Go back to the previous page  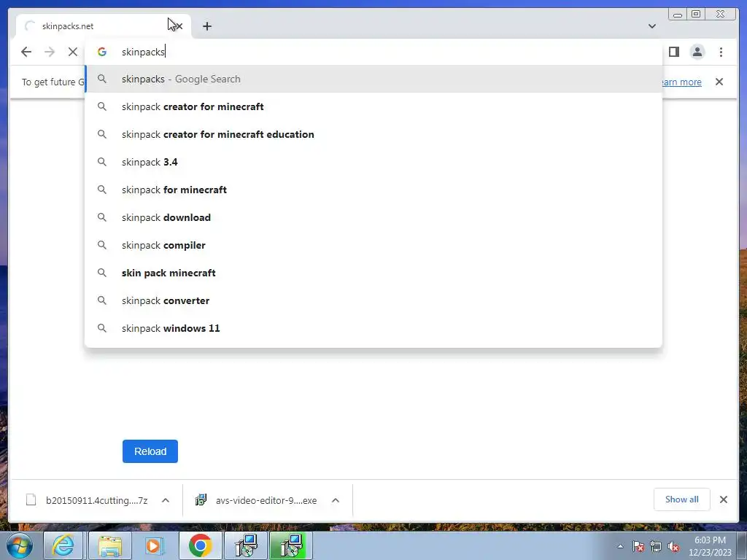point(26,52)
